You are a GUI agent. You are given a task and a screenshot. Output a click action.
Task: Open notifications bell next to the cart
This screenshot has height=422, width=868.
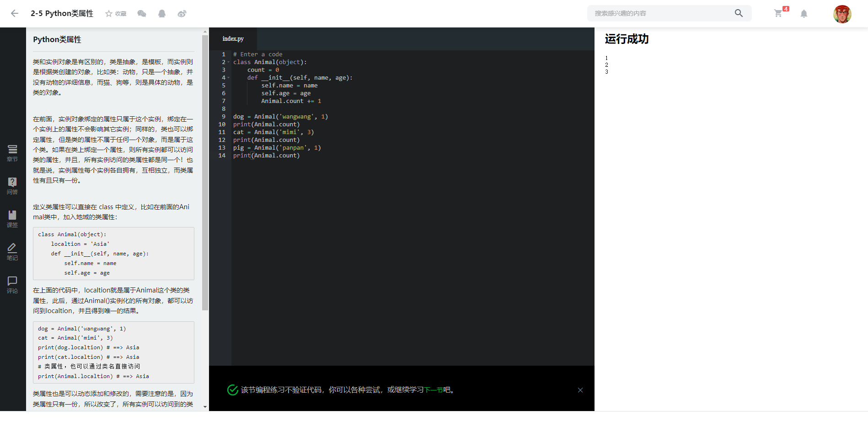pos(804,14)
